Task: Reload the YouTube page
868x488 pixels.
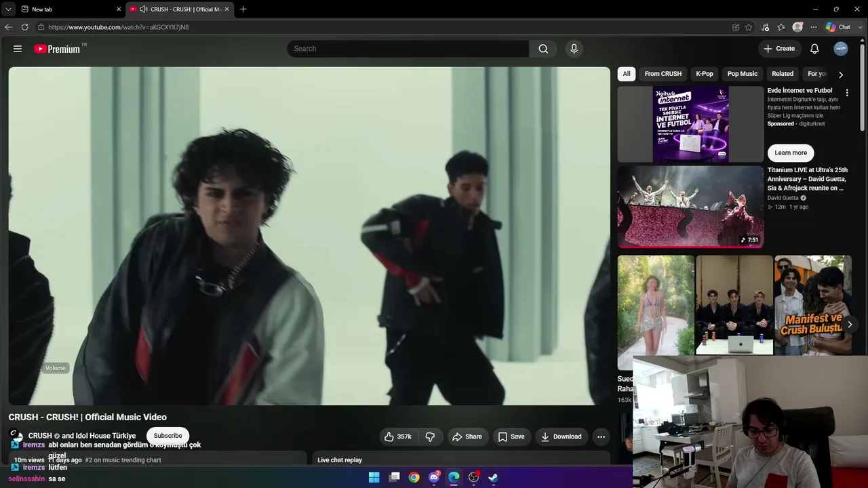Action: click(x=25, y=27)
